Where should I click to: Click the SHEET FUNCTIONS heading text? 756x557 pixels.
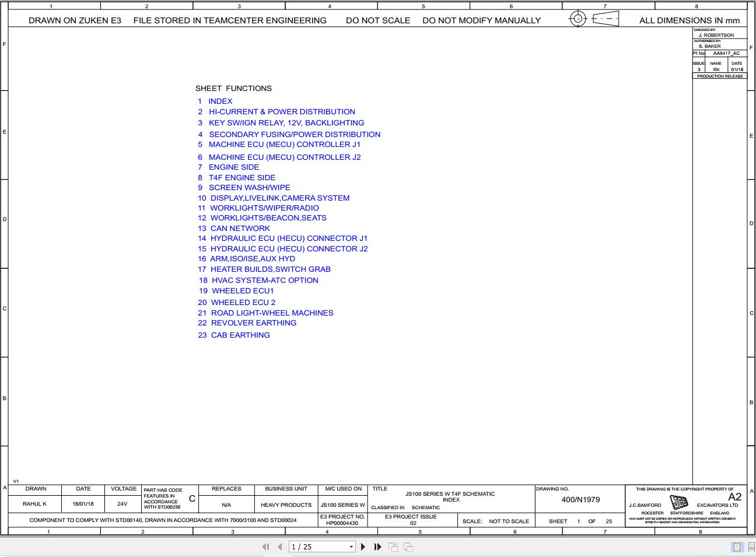point(233,88)
